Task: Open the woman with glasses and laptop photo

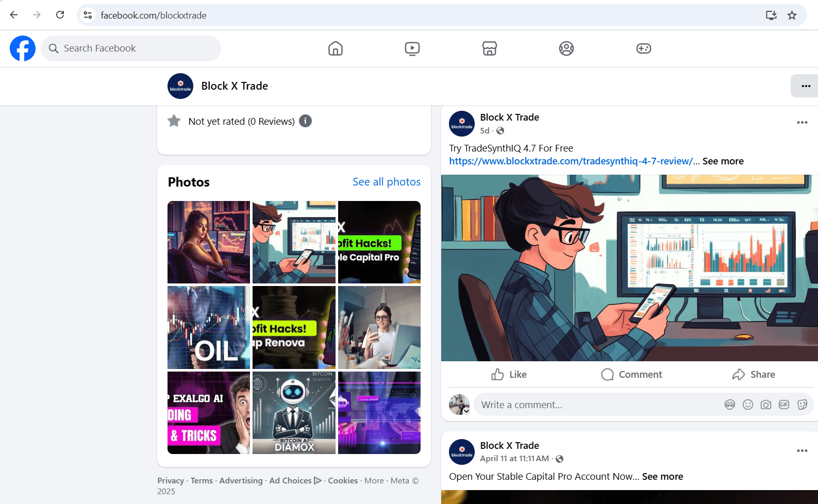Action: (379, 327)
